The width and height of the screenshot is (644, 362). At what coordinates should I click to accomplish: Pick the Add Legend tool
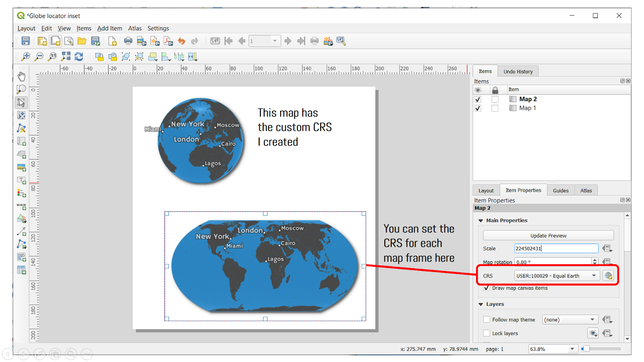21,193
